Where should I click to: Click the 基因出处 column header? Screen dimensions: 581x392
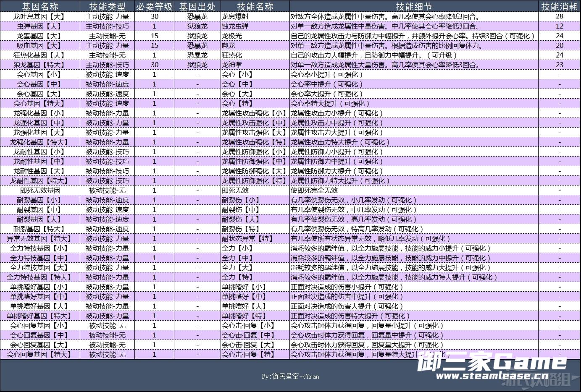197,6
